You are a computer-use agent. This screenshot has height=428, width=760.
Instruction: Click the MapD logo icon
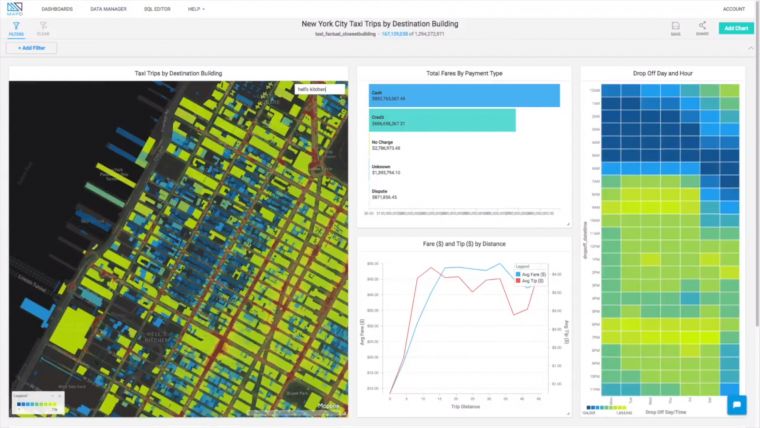[x=15, y=9]
